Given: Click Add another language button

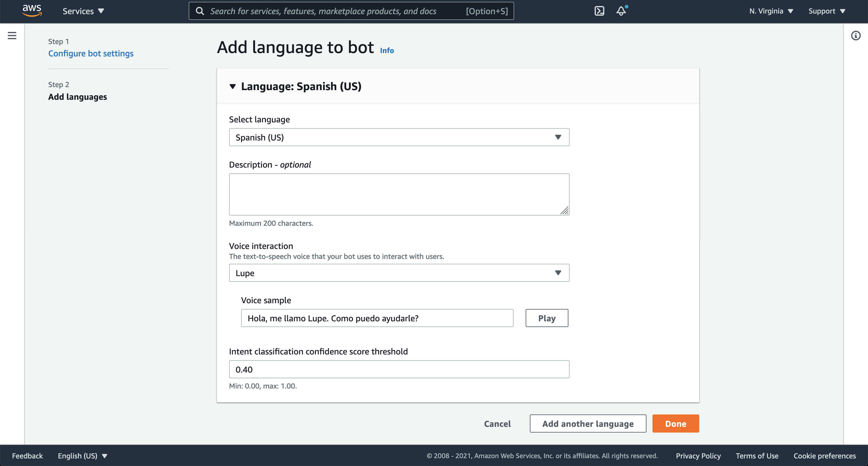Looking at the screenshot, I should (588, 423).
